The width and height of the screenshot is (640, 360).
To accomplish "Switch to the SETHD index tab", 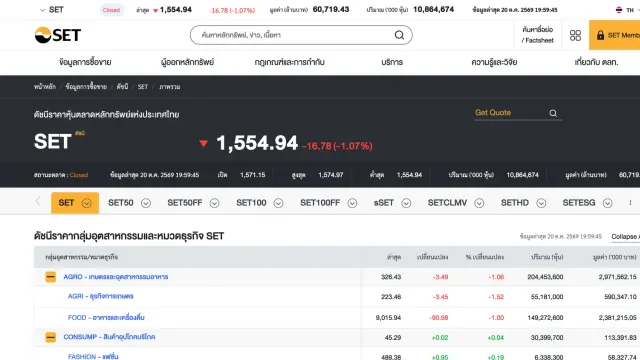I will tap(515, 203).
